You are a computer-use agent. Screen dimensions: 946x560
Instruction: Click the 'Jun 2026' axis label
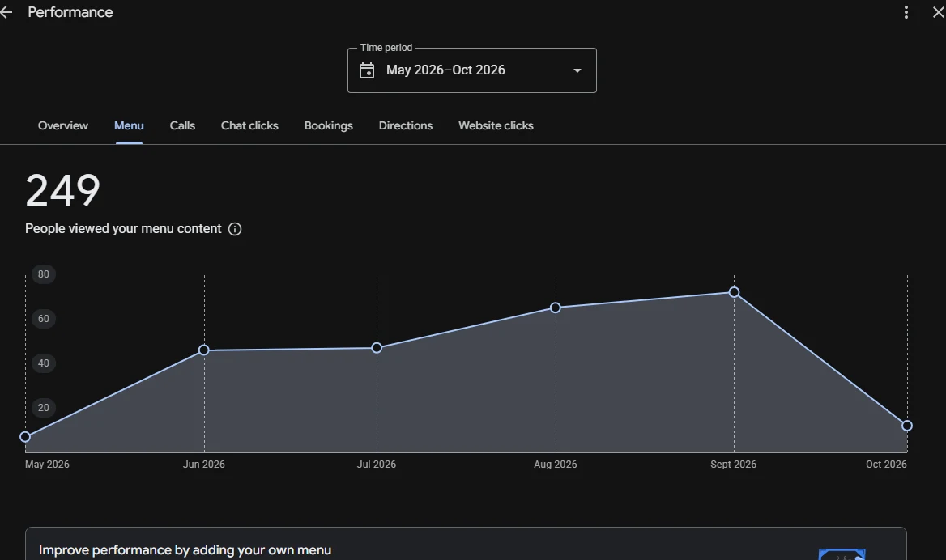coord(204,465)
